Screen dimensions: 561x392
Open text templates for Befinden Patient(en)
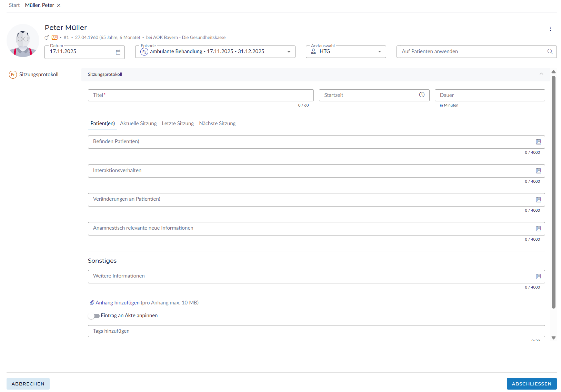click(538, 142)
